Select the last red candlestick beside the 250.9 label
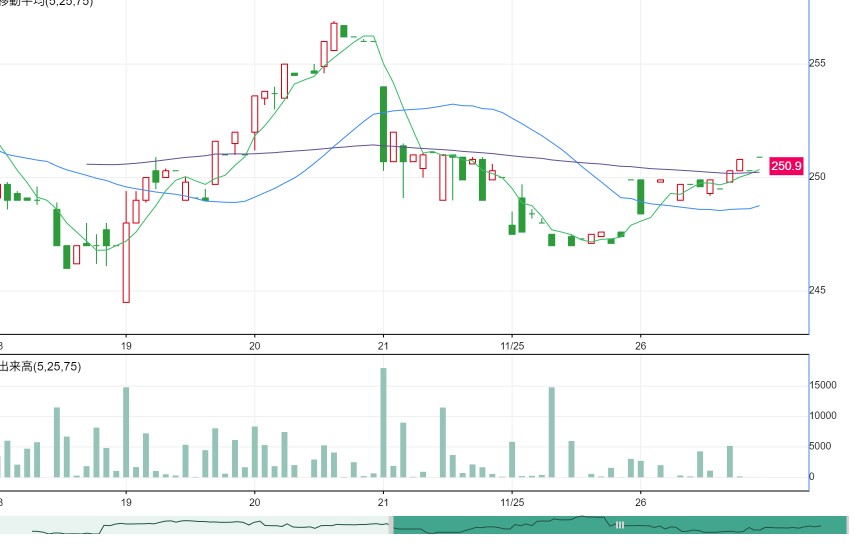Screen dimensions: 861x550 pos(740,165)
